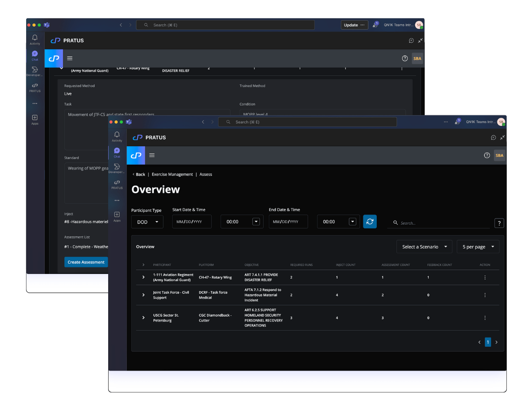Click chat bubble icon in front PRATUS header

tap(493, 137)
